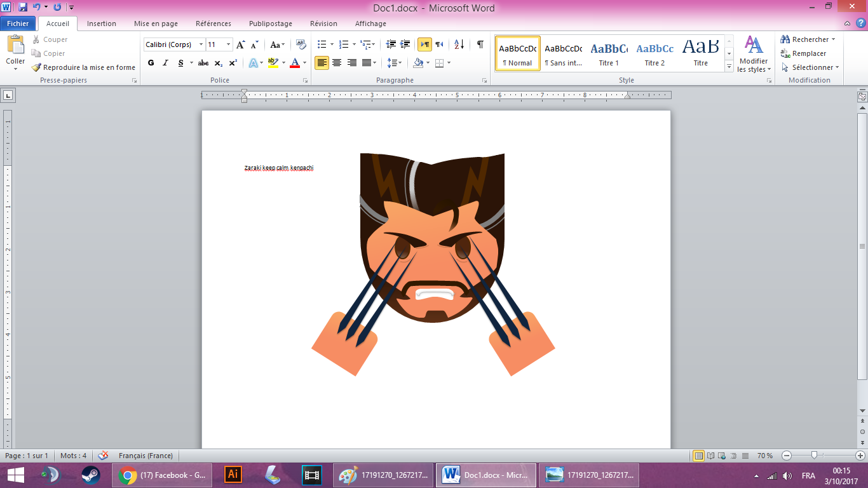The image size is (868, 488).
Task: Click zoom out minus button
Action: coord(787,456)
